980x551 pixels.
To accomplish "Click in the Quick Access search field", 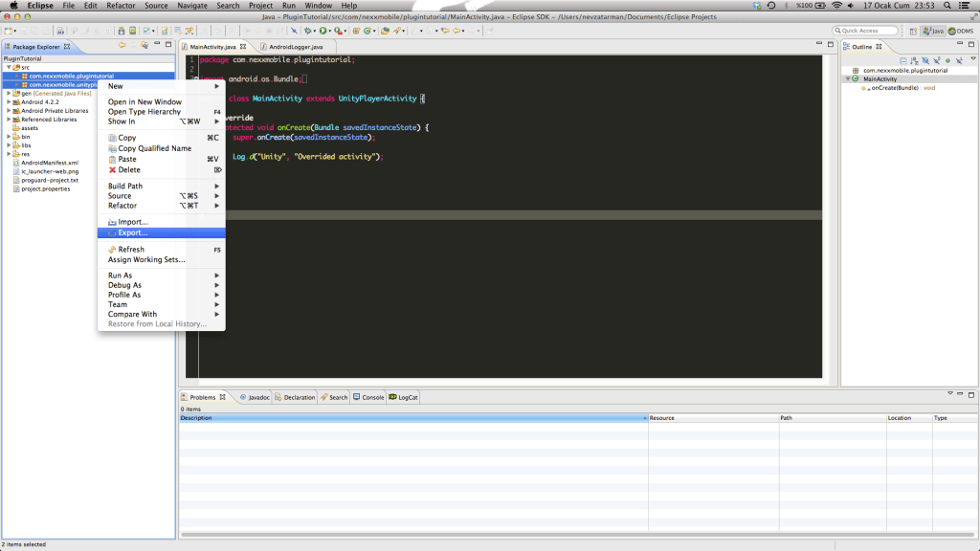I will [865, 30].
